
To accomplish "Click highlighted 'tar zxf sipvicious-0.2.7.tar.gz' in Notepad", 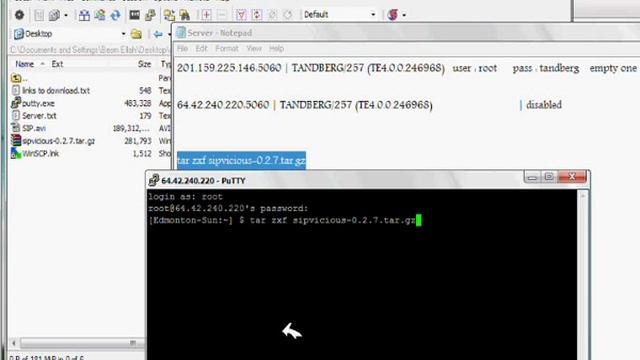I will [x=241, y=160].
